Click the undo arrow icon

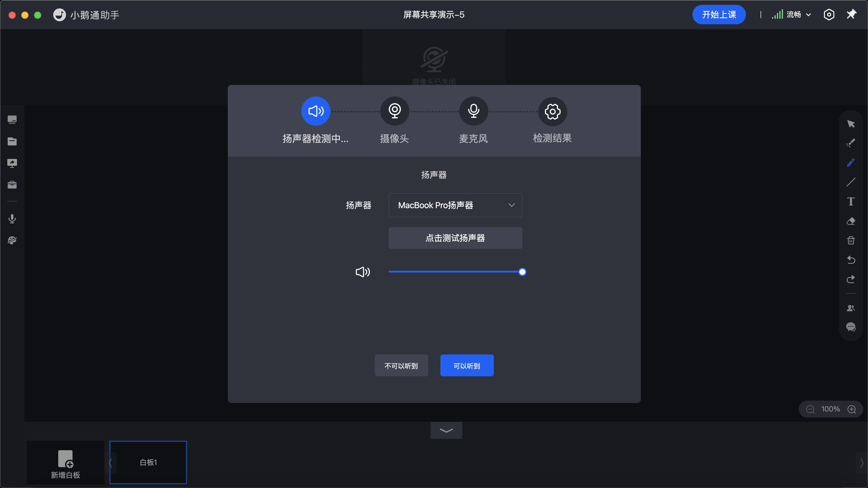(x=851, y=260)
